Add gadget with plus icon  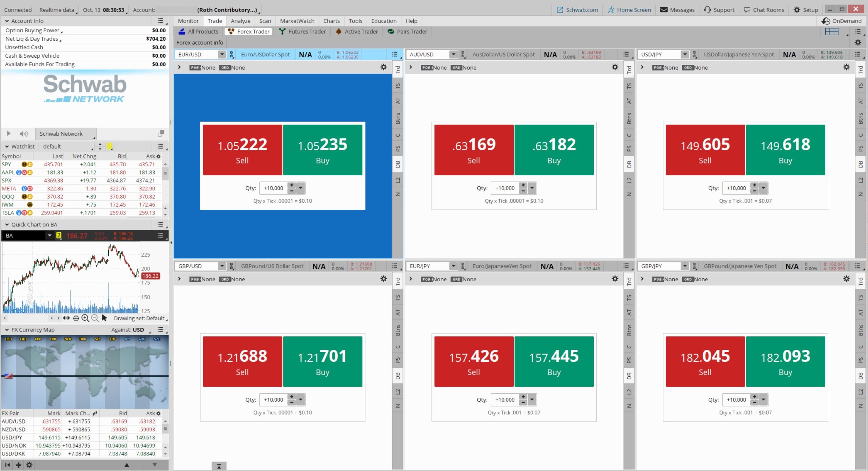pos(18,465)
